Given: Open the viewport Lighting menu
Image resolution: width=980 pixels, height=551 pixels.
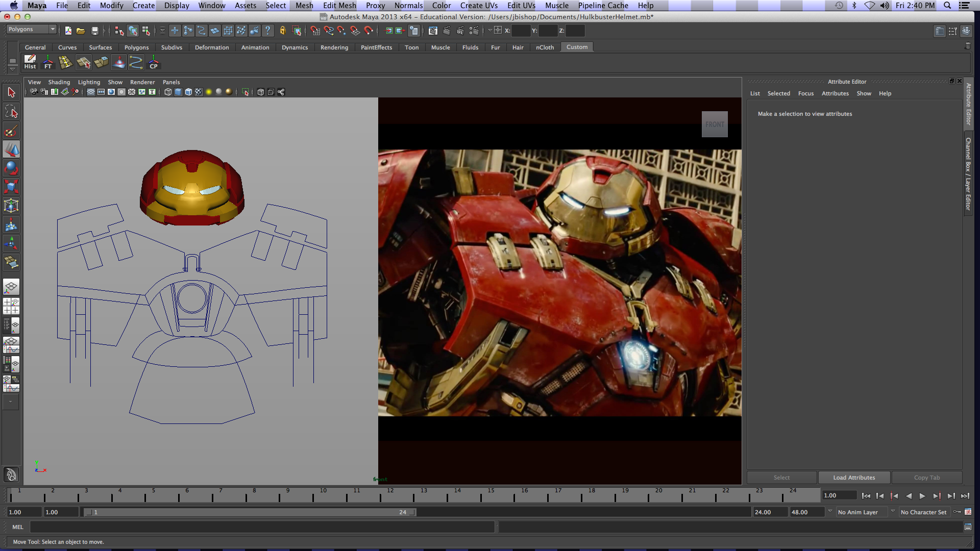Looking at the screenshot, I should [89, 82].
